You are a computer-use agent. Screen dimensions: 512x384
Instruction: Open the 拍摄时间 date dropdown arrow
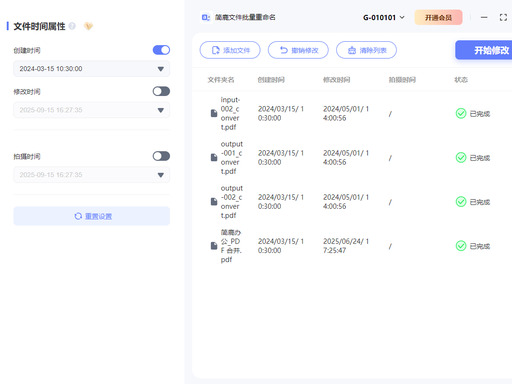click(x=161, y=175)
